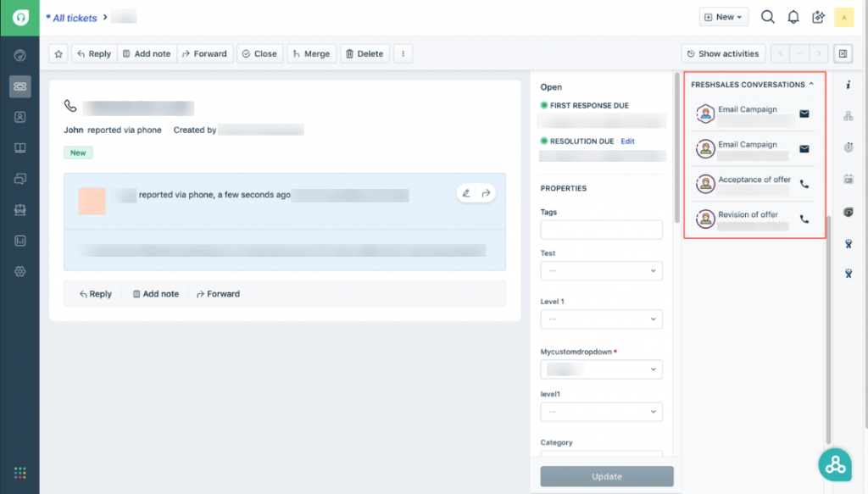868x494 pixels.
Task: Star this ticket using the favorite icon
Action: tap(56, 53)
